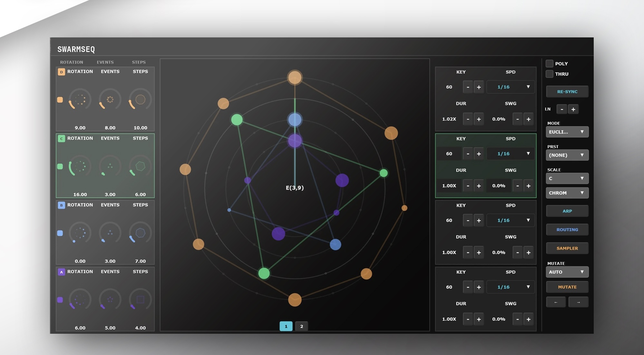Open track D SPD 1/16 dropdown
Image resolution: width=644 pixels, height=355 pixels.
click(x=510, y=87)
